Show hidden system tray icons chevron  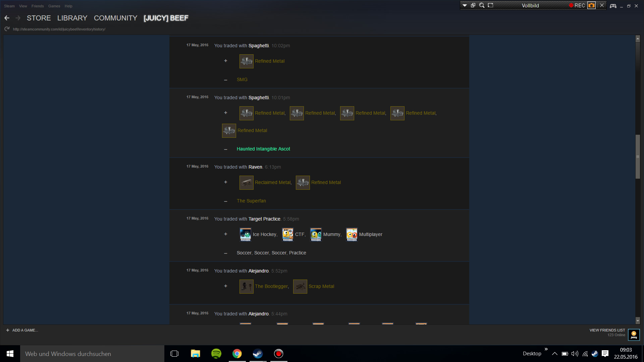coord(554,354)
